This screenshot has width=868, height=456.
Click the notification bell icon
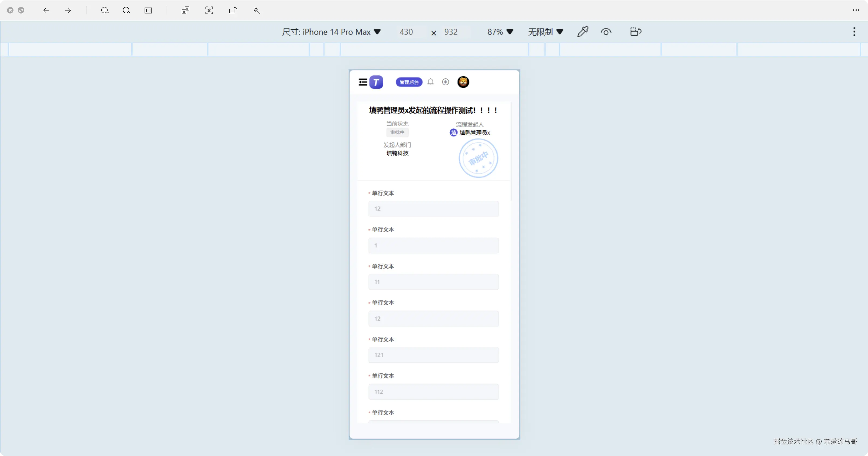click(x=430, y=82)
